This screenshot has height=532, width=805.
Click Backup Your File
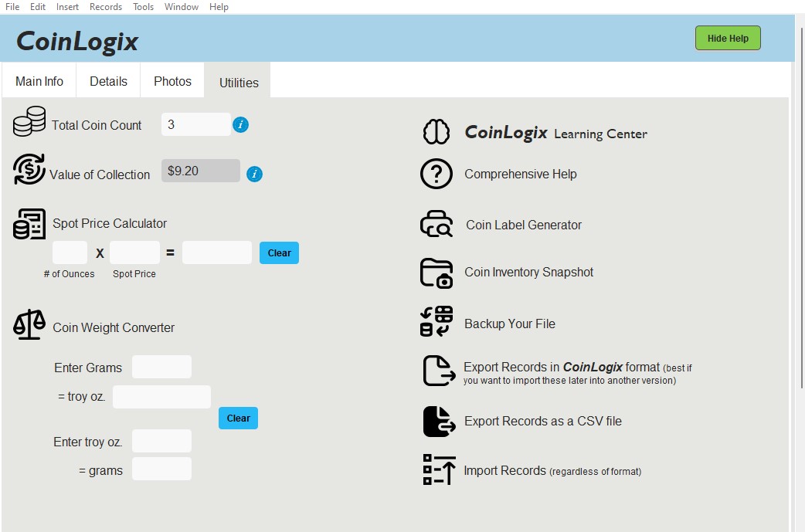click(510, 324)
